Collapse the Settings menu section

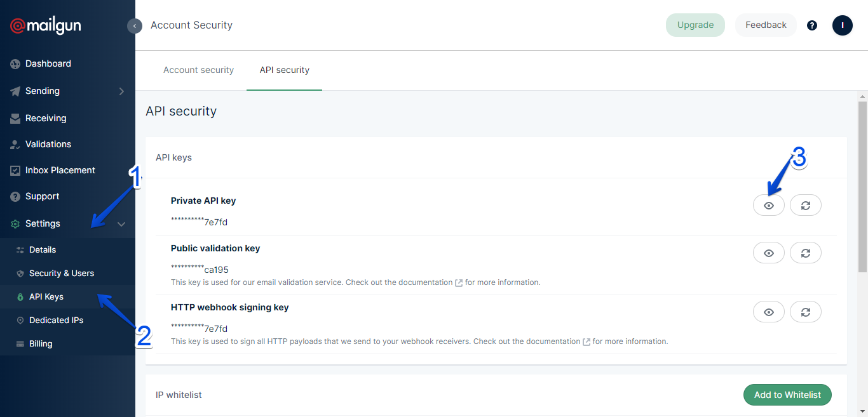pos(121,224)
